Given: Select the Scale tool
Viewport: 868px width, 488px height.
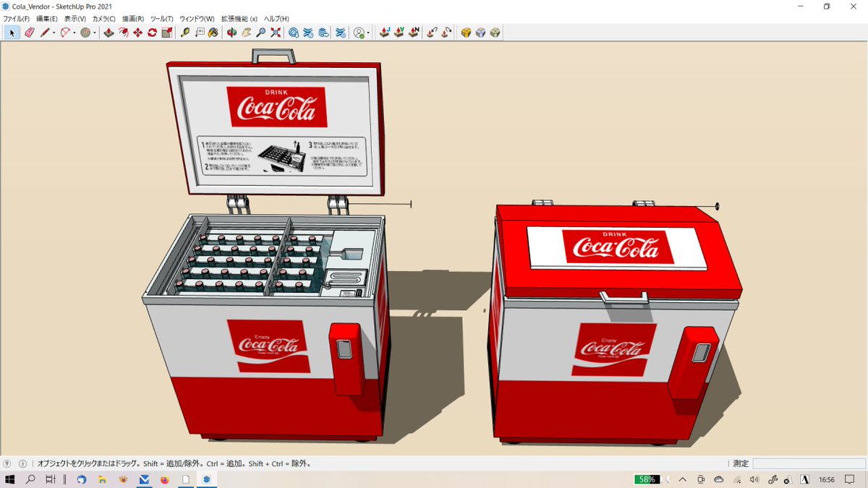Looking at the screenshot, I should tap(166, 33).
